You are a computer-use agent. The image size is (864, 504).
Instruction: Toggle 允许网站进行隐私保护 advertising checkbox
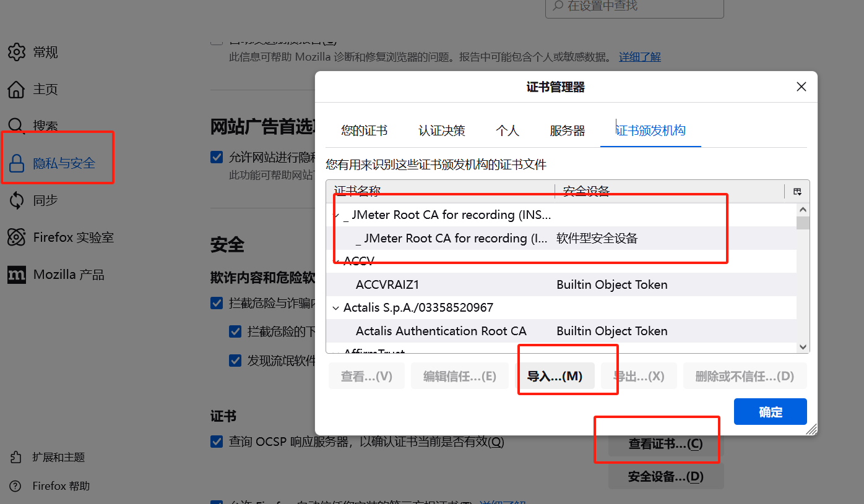217,157
